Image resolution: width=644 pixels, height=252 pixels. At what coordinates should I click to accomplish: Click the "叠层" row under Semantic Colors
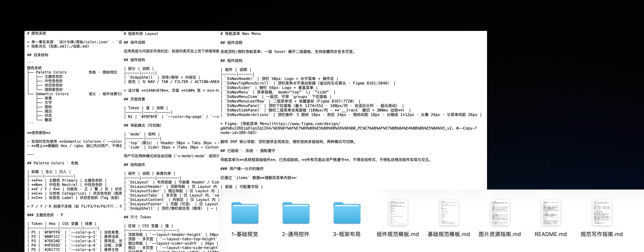tap(48, 120)
